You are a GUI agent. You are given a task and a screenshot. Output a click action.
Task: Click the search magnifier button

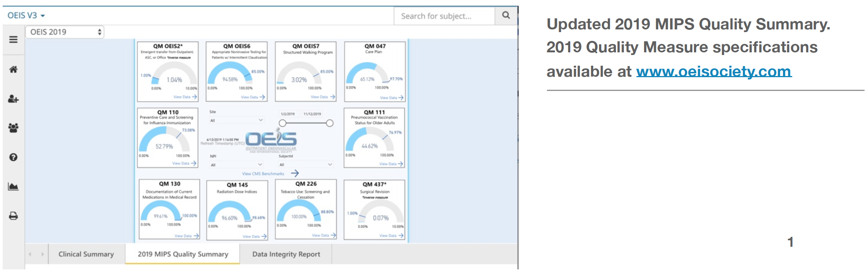point(506,15)
